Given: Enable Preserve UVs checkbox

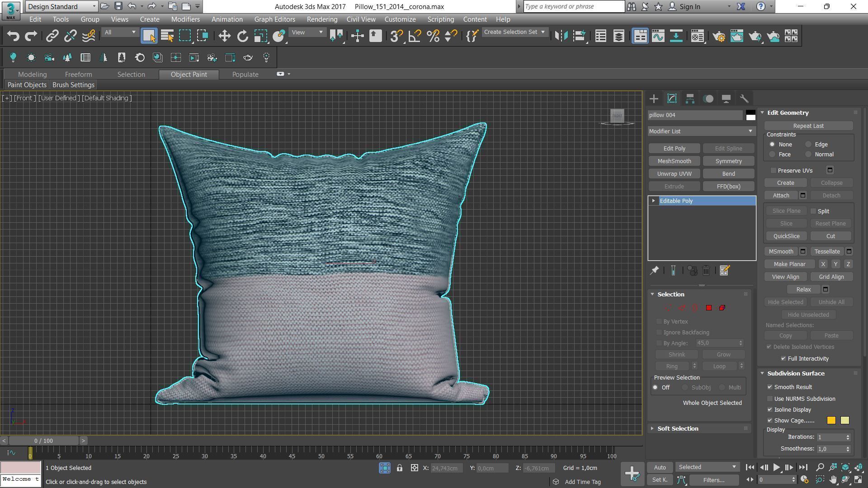Looking at the screenshot, I should pyautogui.click(x=774, y=170).
